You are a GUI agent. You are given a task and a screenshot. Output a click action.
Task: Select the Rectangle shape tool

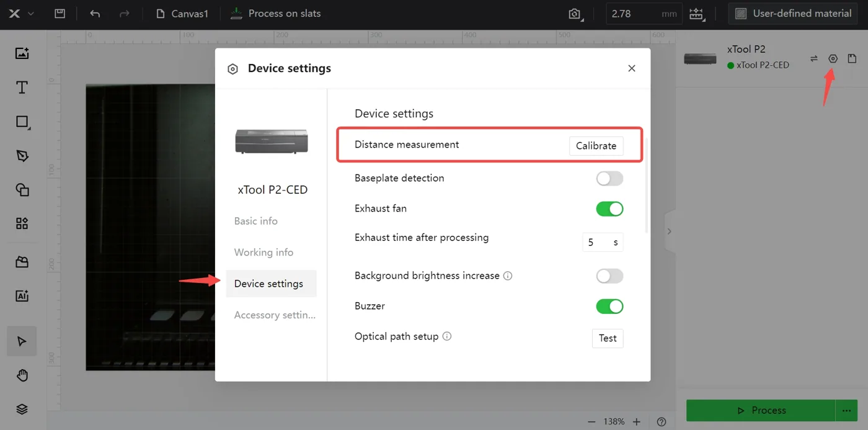tap(22, 122)
